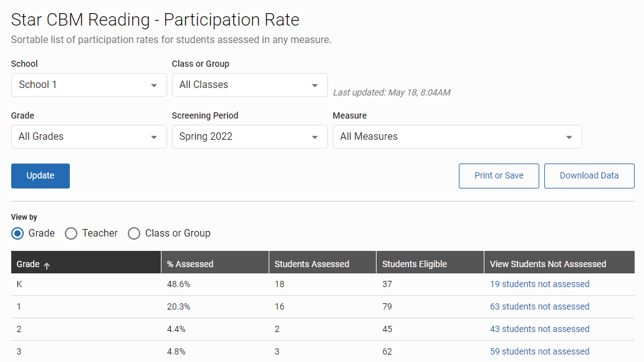This screenshot has height=362, width=644.
Task: Open the Screening Period dropdown Spring 2022
Action: (250, 137)
